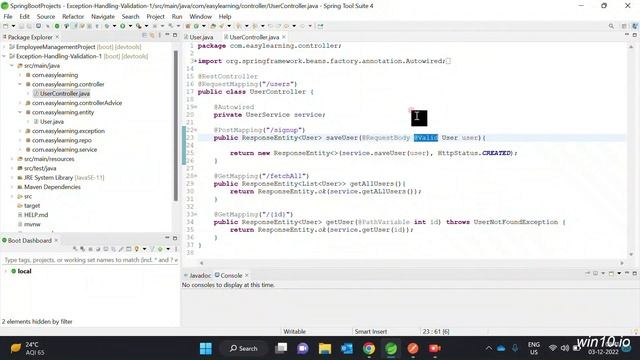Open the Navigate menu
Screen dimensions: 640x360
click(x=103, y=16)
